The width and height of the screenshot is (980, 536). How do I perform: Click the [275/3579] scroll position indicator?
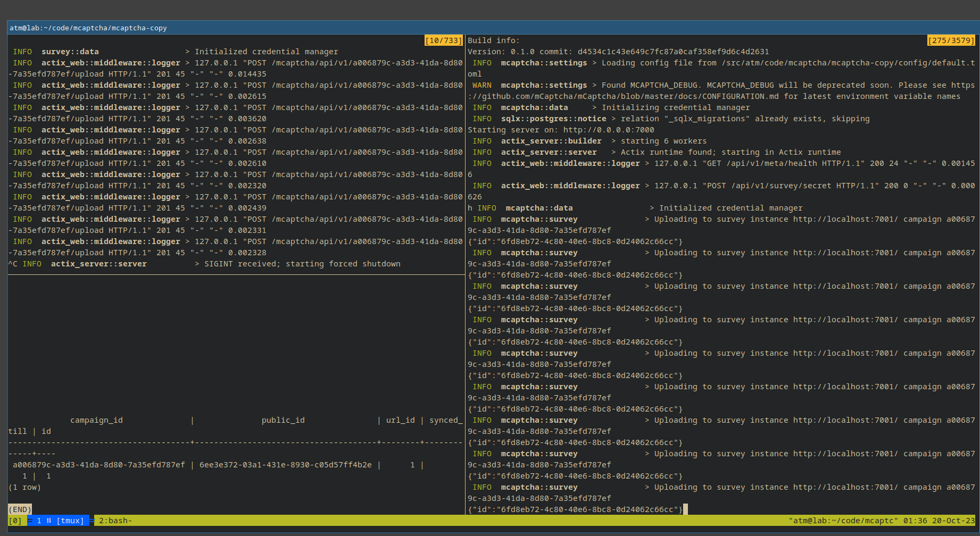pyautogui.click(x=951, y=40)
